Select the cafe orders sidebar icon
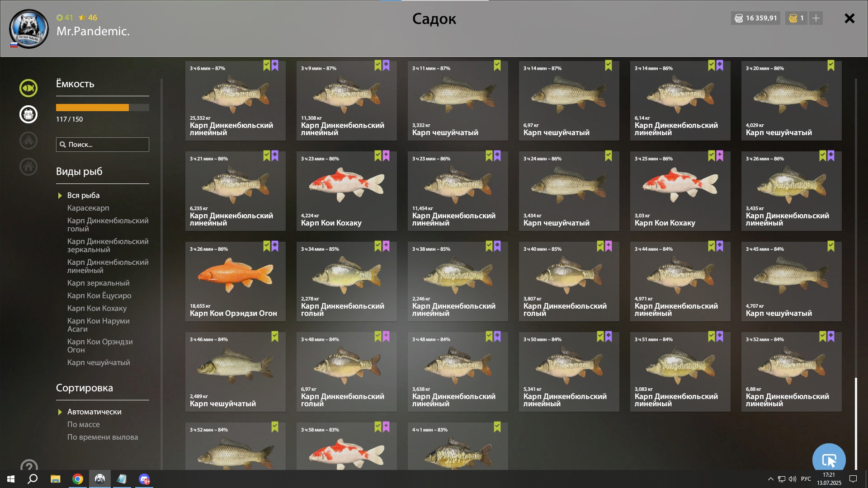The height and width of the screenshot is (488, 868). click(x=28, y=114)
